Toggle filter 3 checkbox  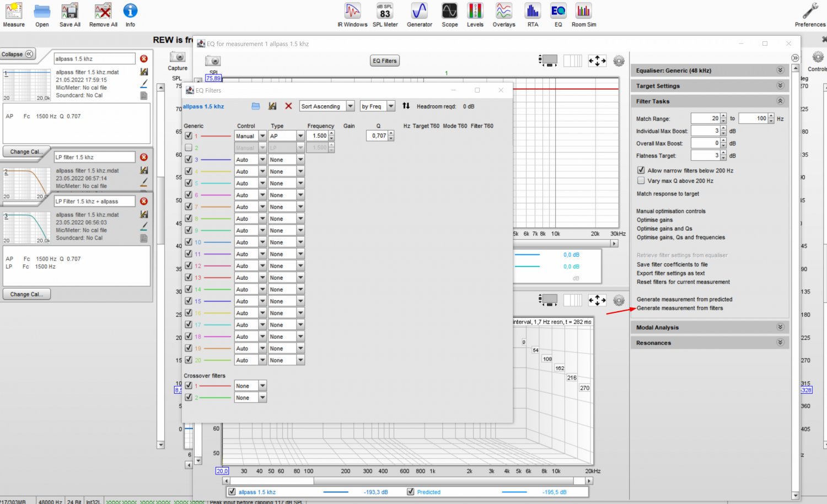click(189, 159)
